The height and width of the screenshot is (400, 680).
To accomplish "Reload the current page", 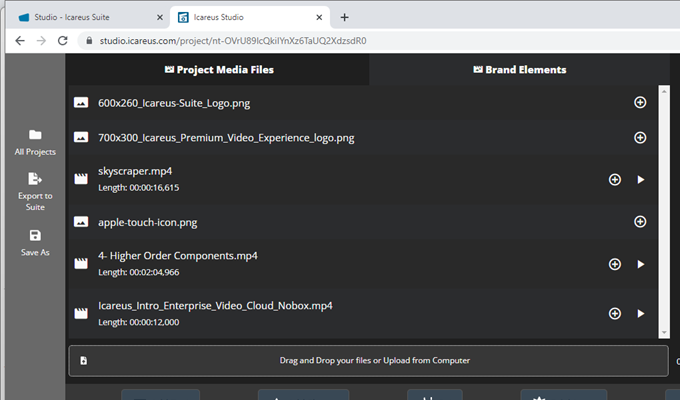I will (63, 41).
